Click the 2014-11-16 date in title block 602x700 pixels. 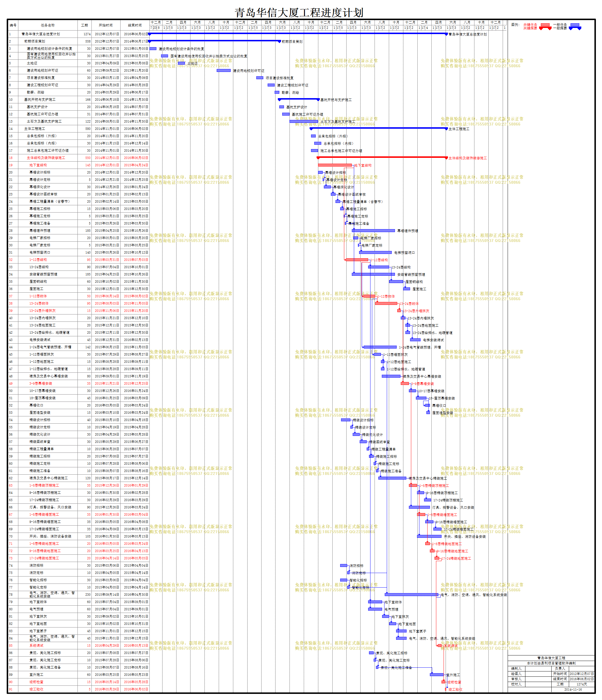tap(573, 690)
